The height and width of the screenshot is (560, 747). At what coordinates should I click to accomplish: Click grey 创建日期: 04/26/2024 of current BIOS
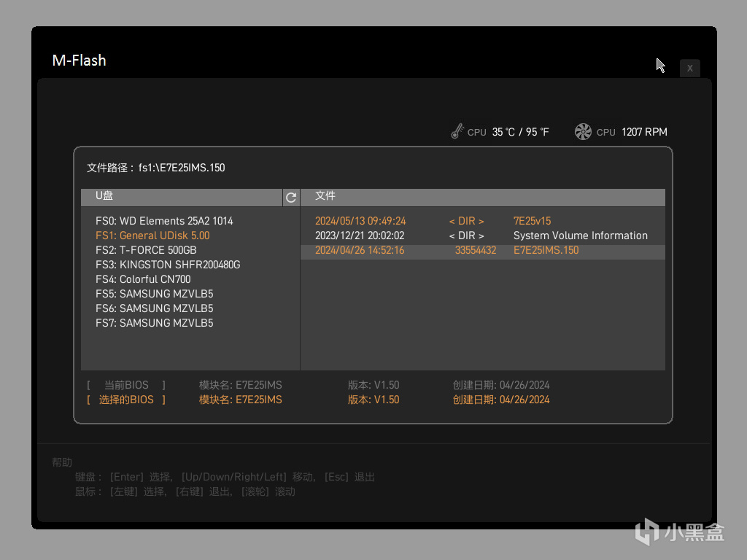tap(501, 385)
